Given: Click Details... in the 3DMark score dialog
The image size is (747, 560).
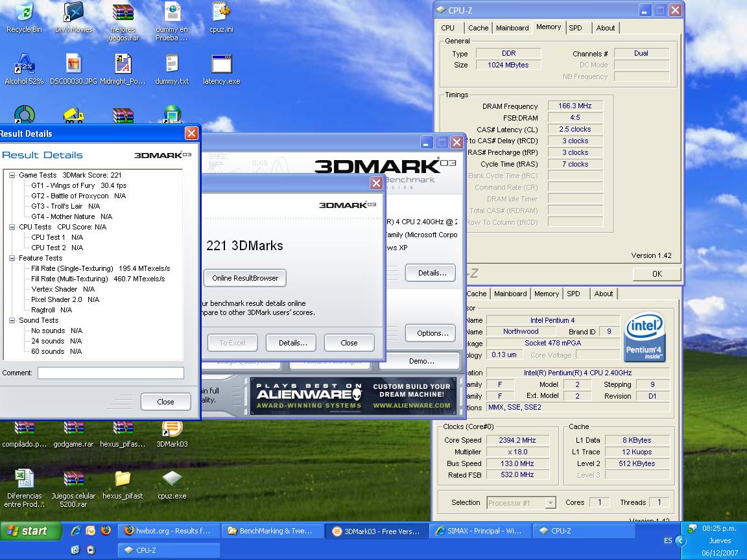Looking at the screenshot, I should click(292, 343).
